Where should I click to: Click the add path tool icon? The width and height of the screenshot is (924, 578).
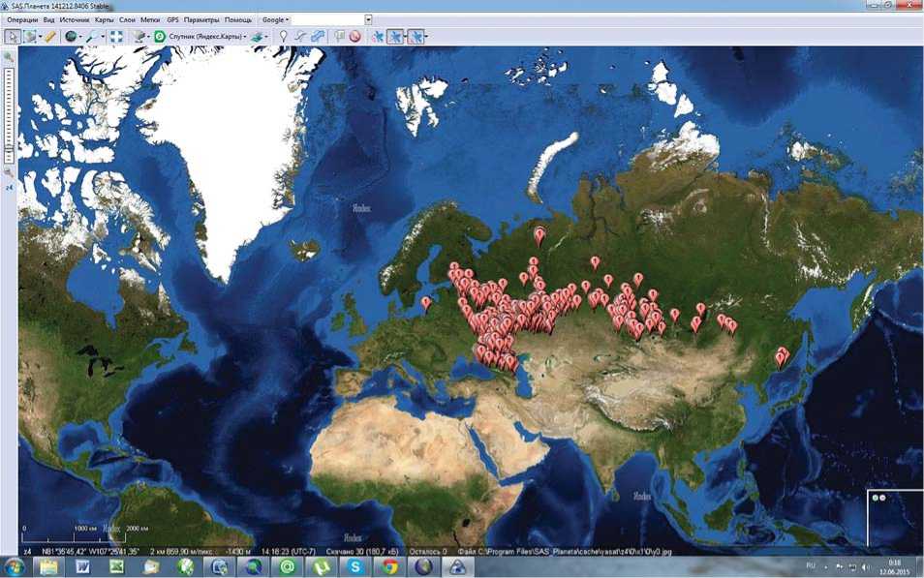[x=300, y=36]
